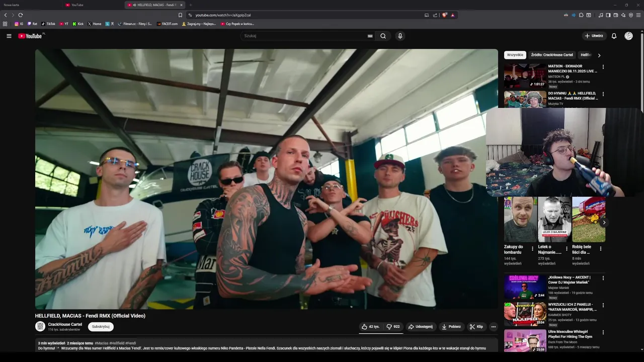Select the Źródło: CrackHouse Cartel chip
Viewport: 644px width, 362px height.
[x=552, y=55]
